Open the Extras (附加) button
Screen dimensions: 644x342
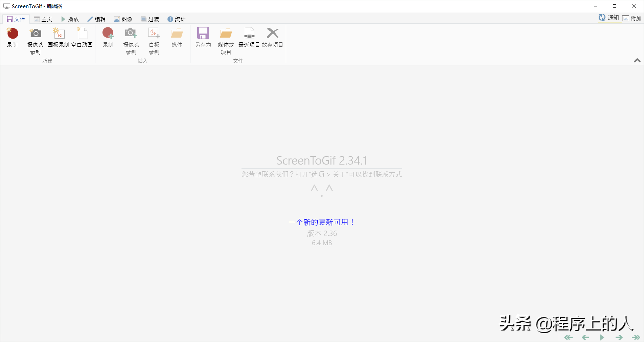pos(632,18)
